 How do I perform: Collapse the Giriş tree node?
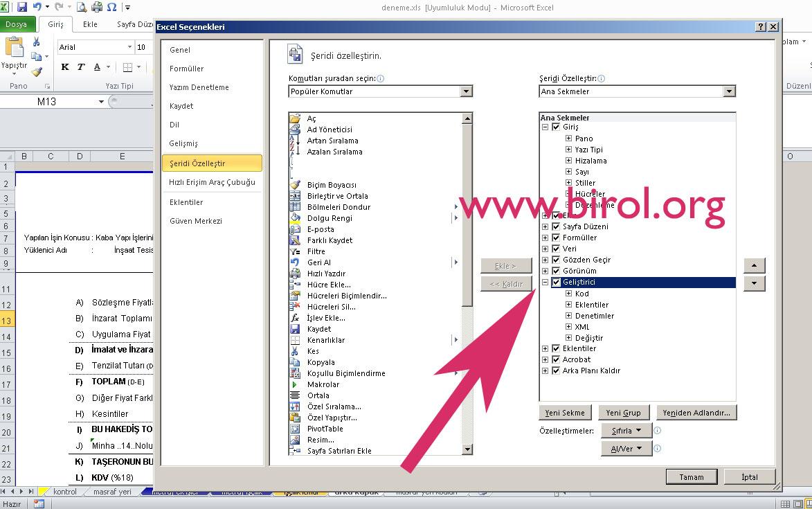545,127
